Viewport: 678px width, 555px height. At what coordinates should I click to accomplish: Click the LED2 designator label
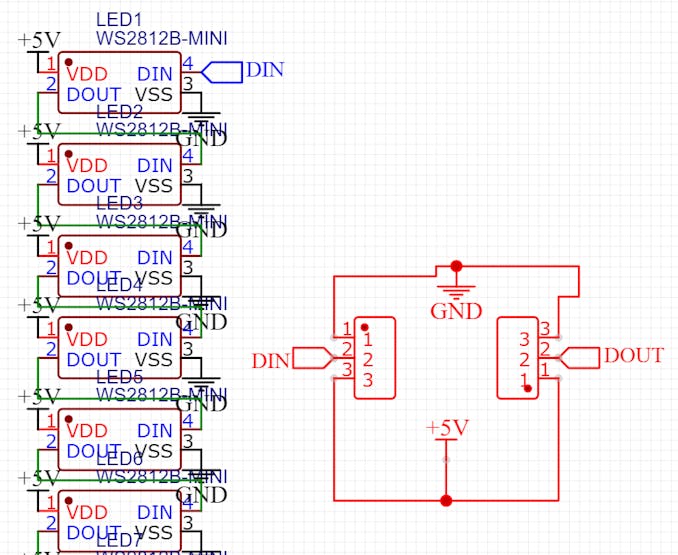[119, 112]
